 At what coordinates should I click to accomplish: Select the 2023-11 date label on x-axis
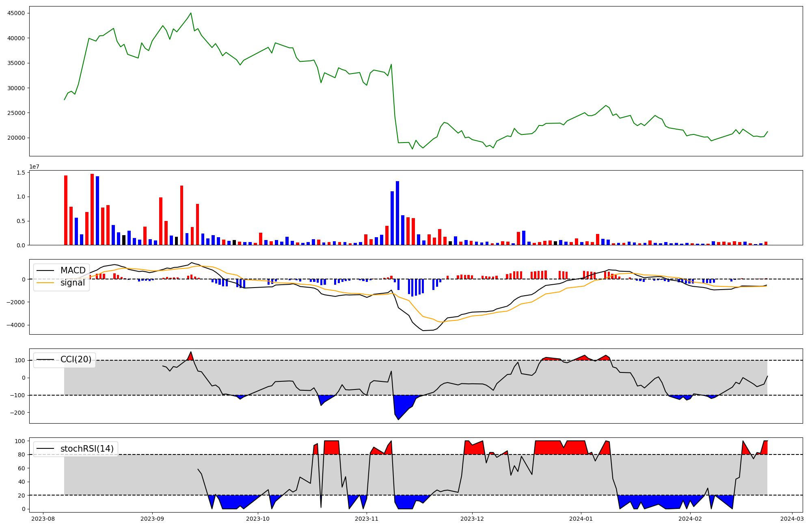[367, 519]
